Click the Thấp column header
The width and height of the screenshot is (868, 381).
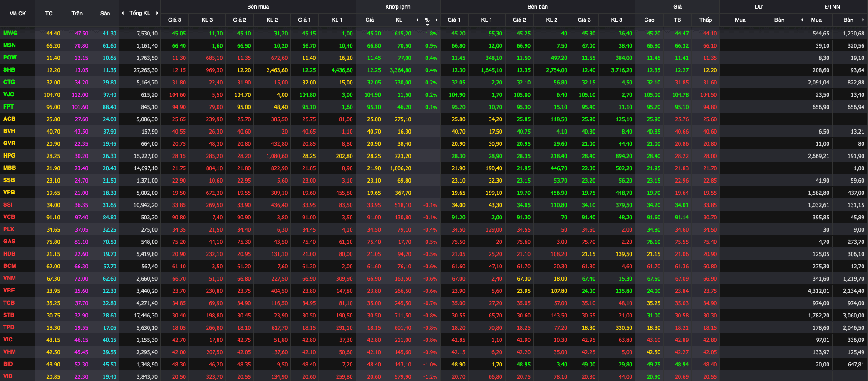point(705,20)
